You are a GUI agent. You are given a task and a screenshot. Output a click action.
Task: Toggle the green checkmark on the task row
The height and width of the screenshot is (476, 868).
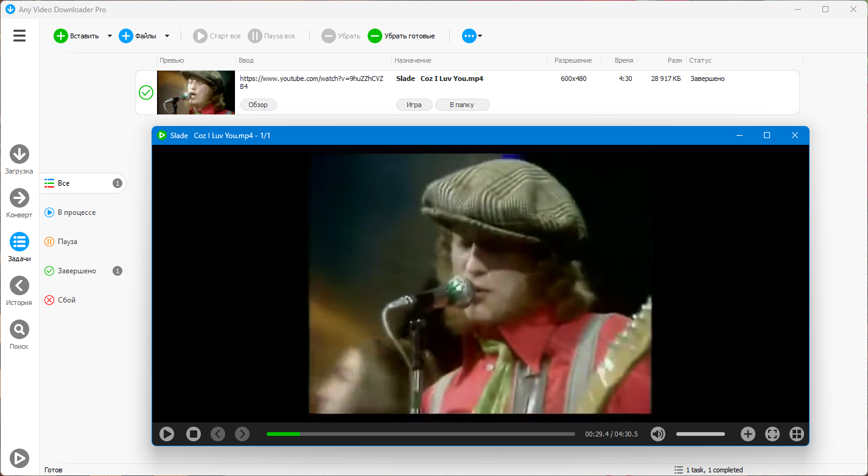coord(146,93)
